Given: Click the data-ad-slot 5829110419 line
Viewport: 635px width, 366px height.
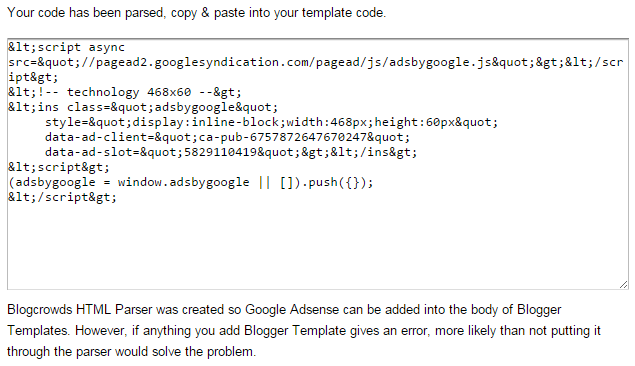Looking at the screenshot, I should point(231,152).
